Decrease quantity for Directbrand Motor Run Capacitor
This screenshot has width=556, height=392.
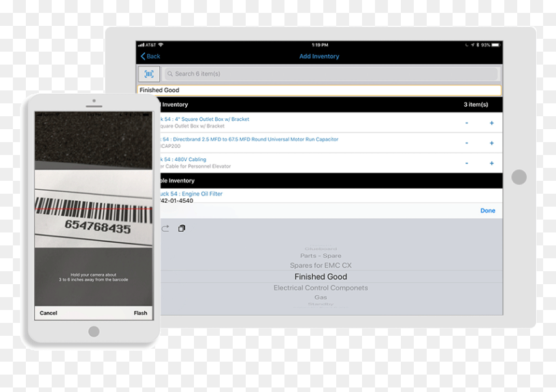click(x=467, y=143)
